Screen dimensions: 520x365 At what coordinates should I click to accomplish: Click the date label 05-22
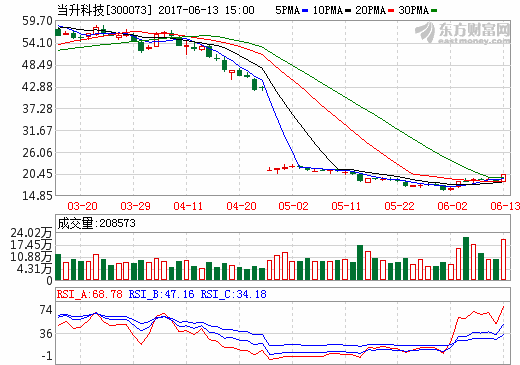click(x=399, y=206)
